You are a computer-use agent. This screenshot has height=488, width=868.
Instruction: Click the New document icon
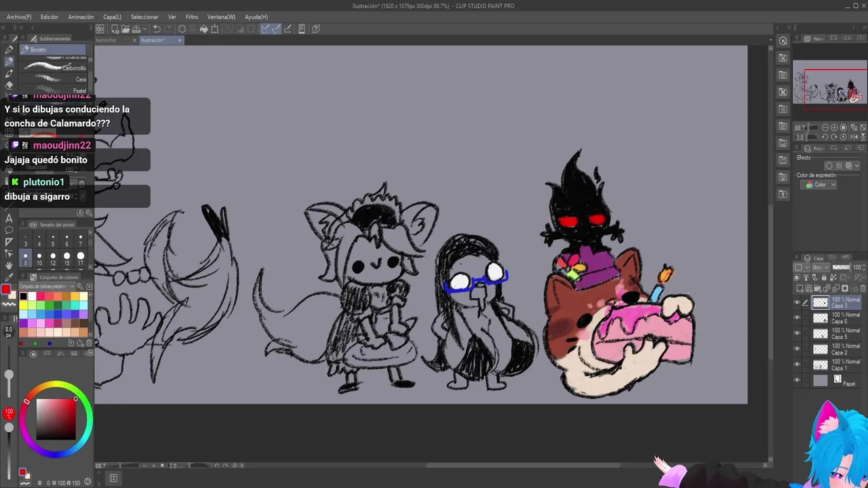point(115,29)
